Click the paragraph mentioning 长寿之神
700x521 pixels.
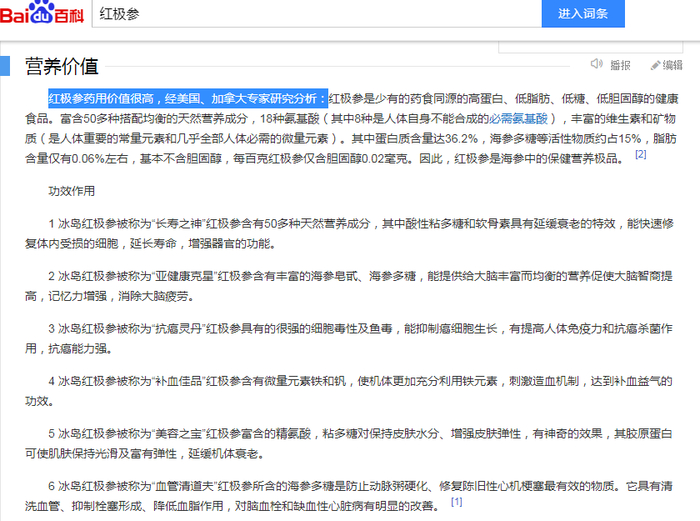click(x=349, y=233)
